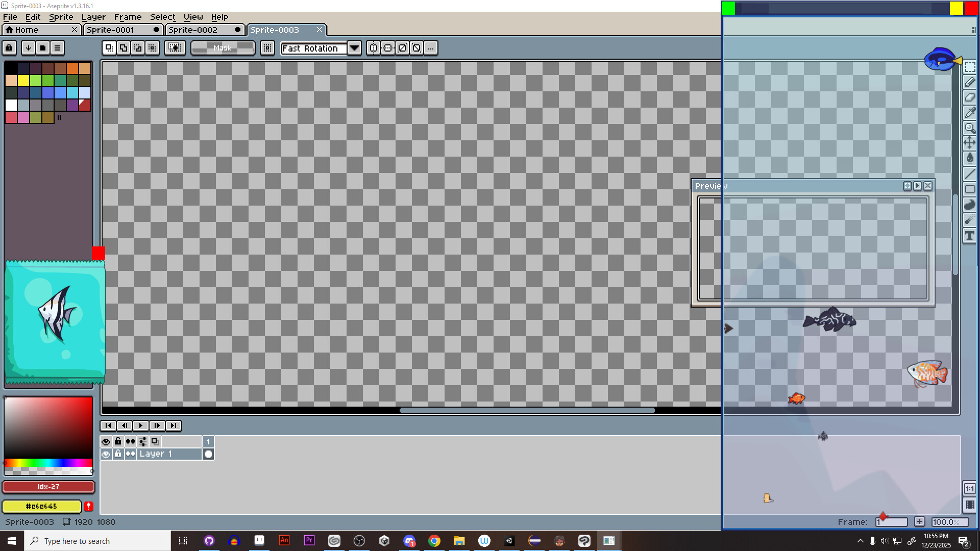Toggle visibility of Layer 1
This screenshot has width=980, height=551.
click(x=106, y=454)
